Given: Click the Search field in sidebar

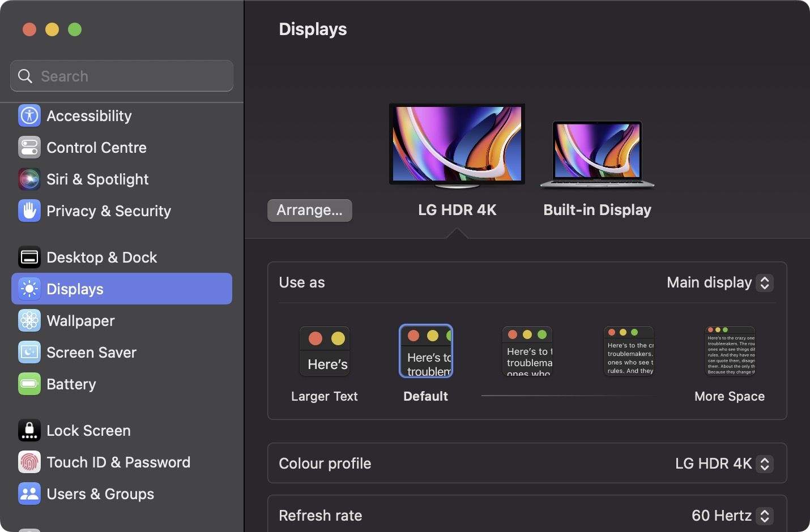Looking at the screenshot, I should coord(122,76).
